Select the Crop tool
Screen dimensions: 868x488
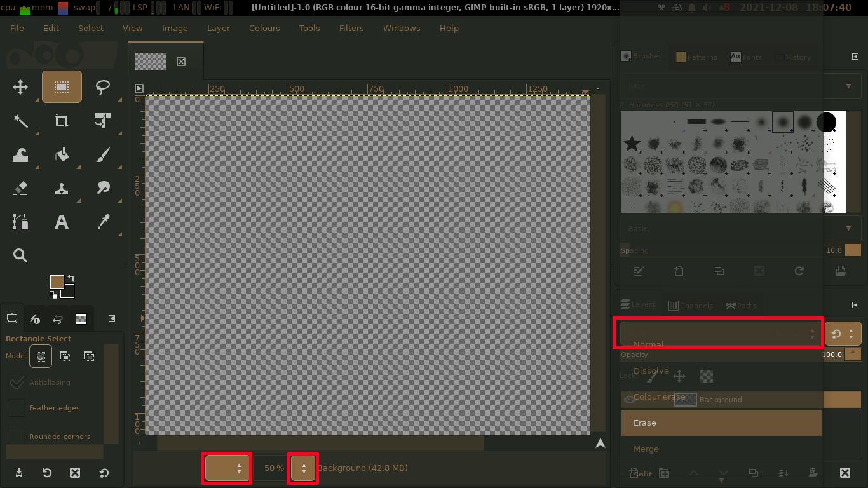point(62,121)
